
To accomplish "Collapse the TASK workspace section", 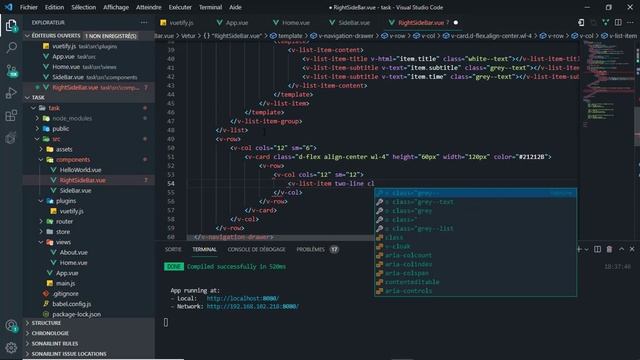I will coord(27,98).
